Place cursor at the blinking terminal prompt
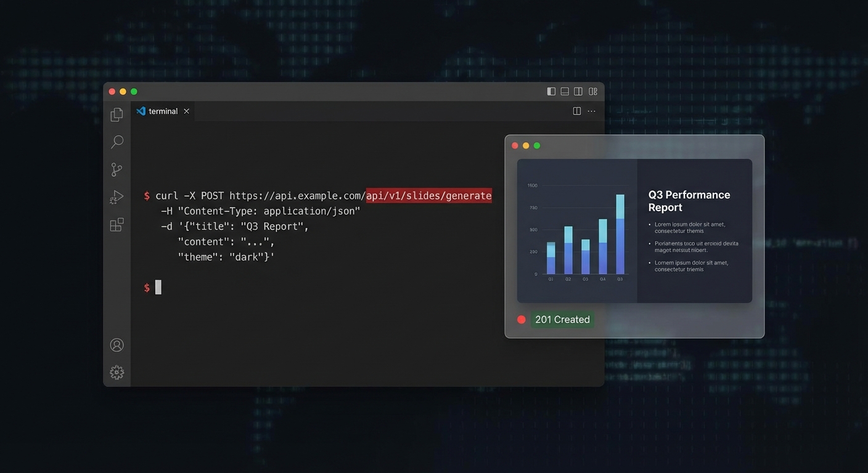Viewport: 868px width, 473px height. tap(157, 287)
